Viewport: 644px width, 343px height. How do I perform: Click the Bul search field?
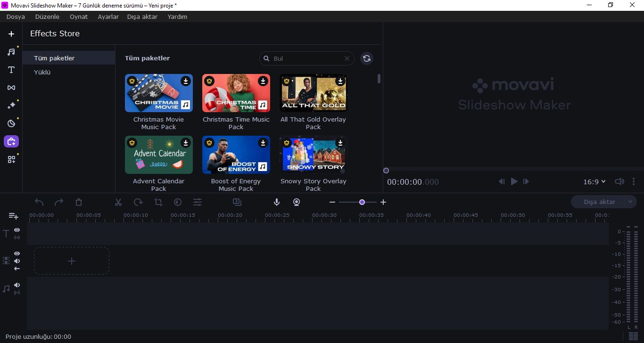pyautogui.click(x=306, y=58)
